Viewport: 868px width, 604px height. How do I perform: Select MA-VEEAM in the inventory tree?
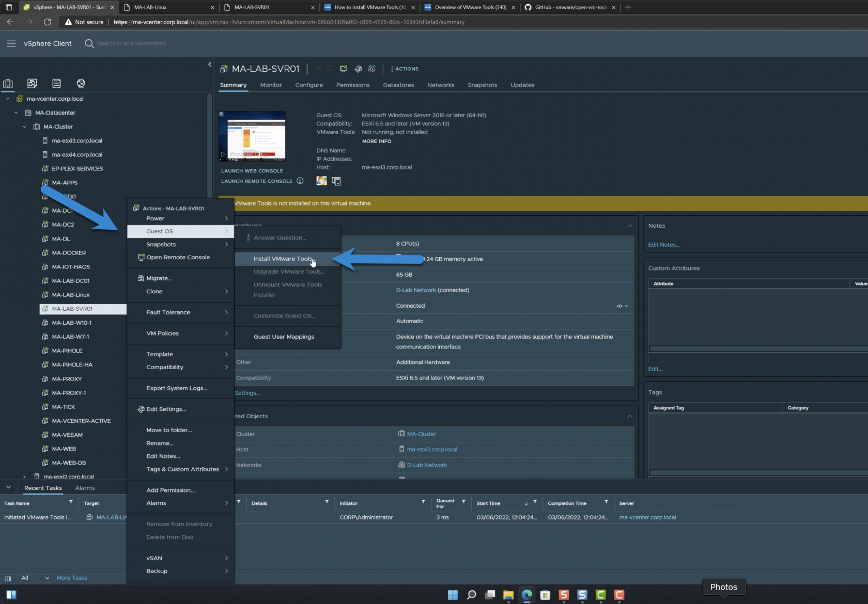pos(67,435)
